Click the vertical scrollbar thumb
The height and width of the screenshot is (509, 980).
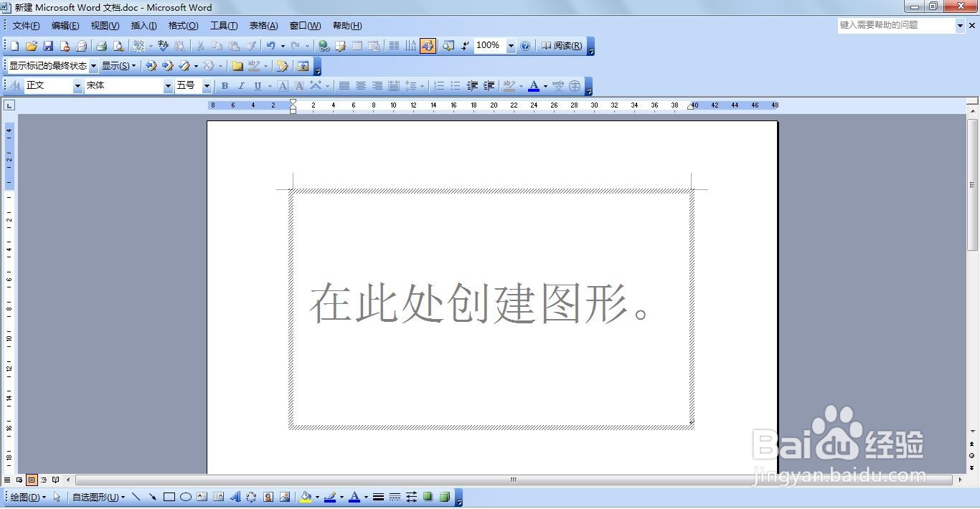click(973, 185)
